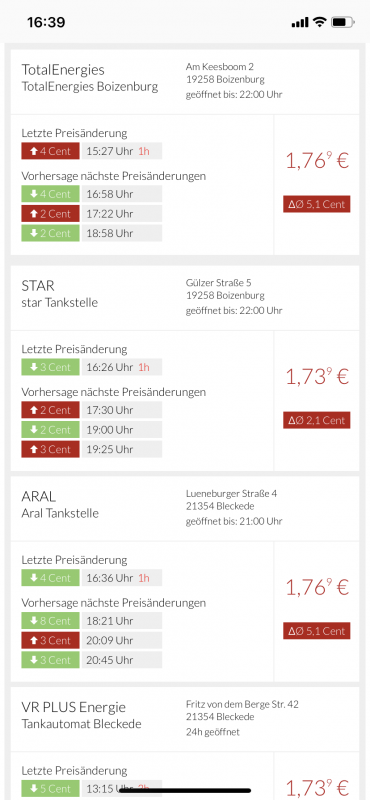This screenshot has width=370, height=800.
Task: Tap the battery icon in status bar
Action: (342, 22)
